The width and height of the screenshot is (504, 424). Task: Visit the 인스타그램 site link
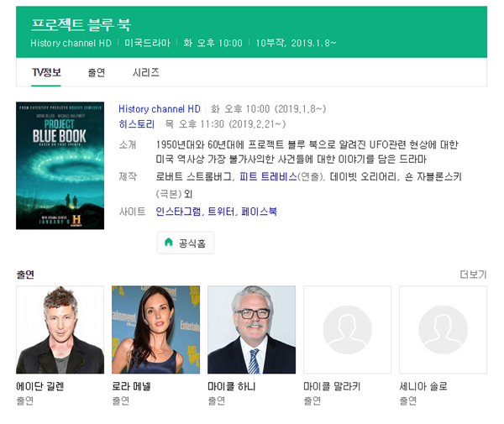(178, 212)
